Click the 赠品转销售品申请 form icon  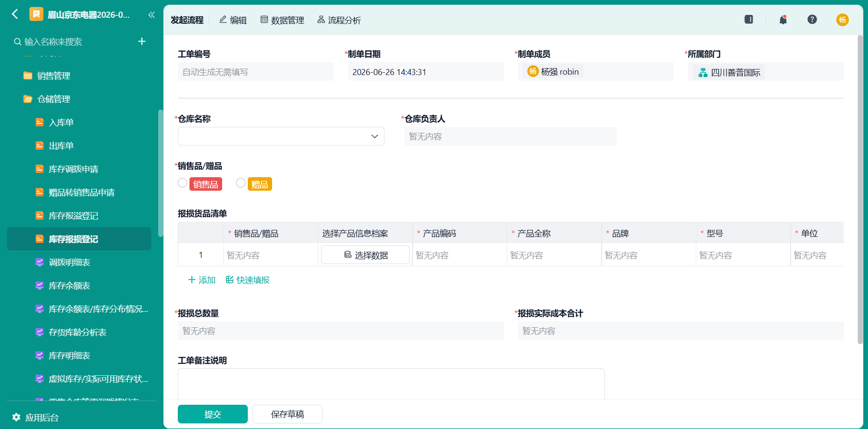[40, 192]
